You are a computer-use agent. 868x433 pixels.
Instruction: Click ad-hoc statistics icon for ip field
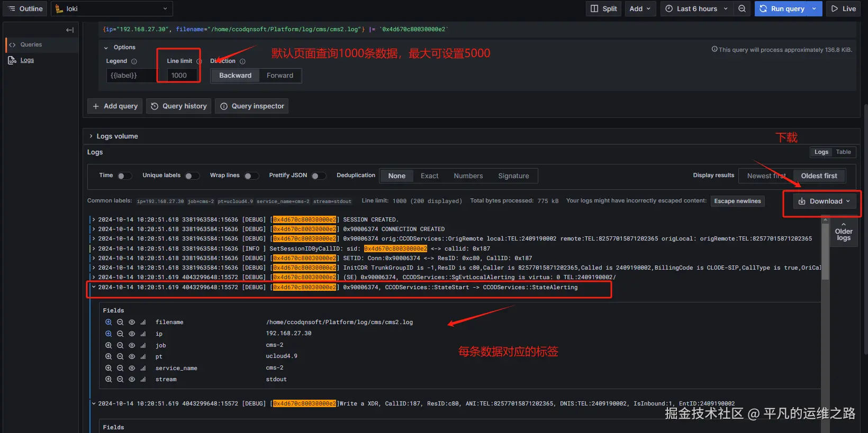[x=143, y=334]
